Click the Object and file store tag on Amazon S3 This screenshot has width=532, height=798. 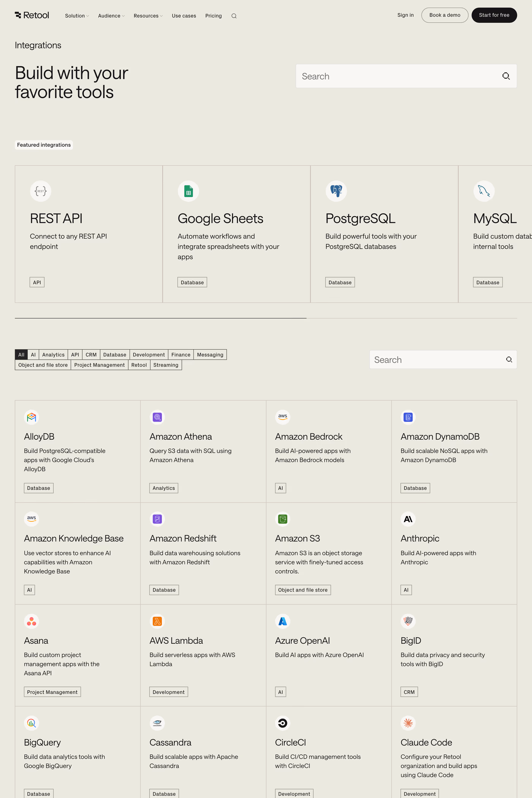303,590
